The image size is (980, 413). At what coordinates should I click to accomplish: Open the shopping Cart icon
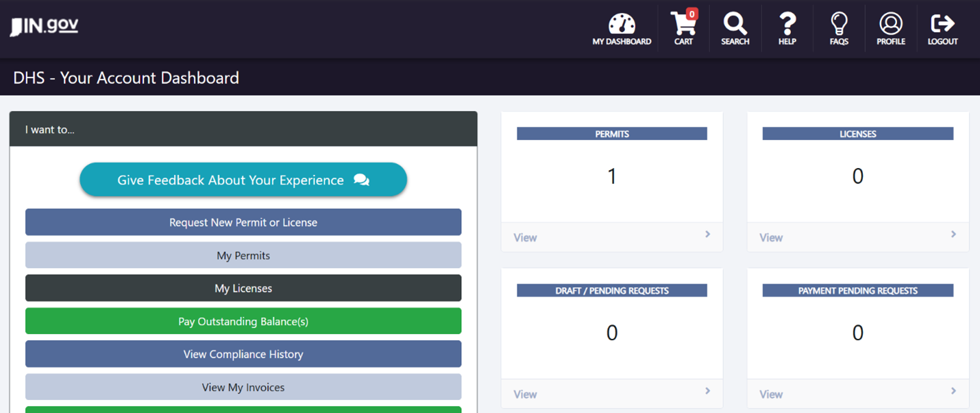683,24
